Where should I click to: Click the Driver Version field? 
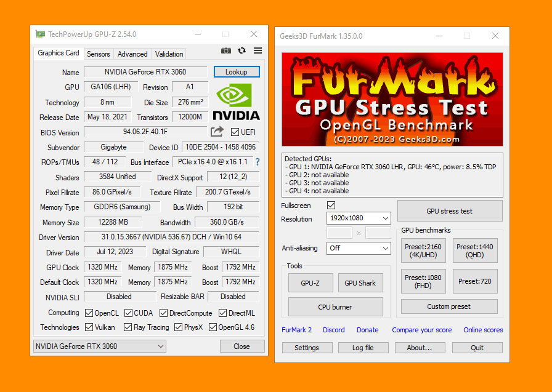point(171,237)
